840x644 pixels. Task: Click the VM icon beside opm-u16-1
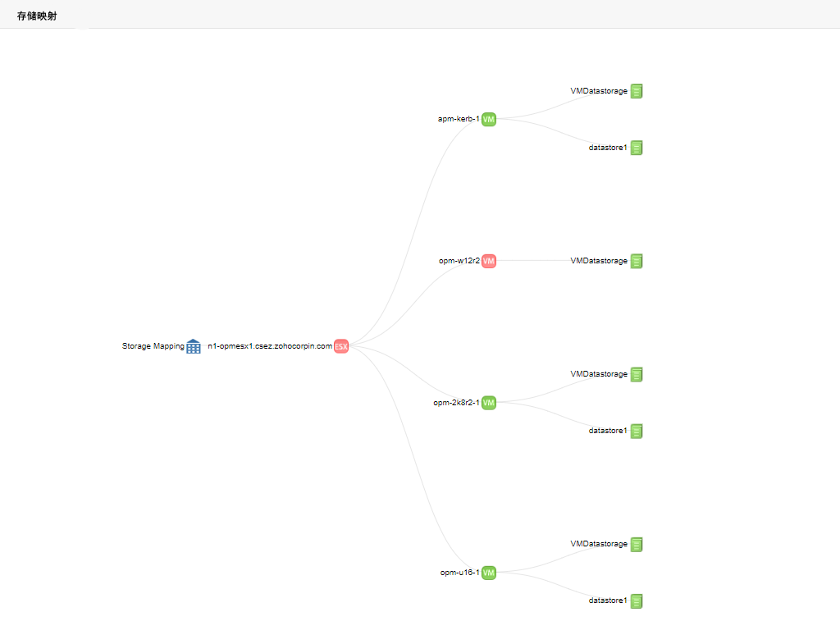click(489, 573)
